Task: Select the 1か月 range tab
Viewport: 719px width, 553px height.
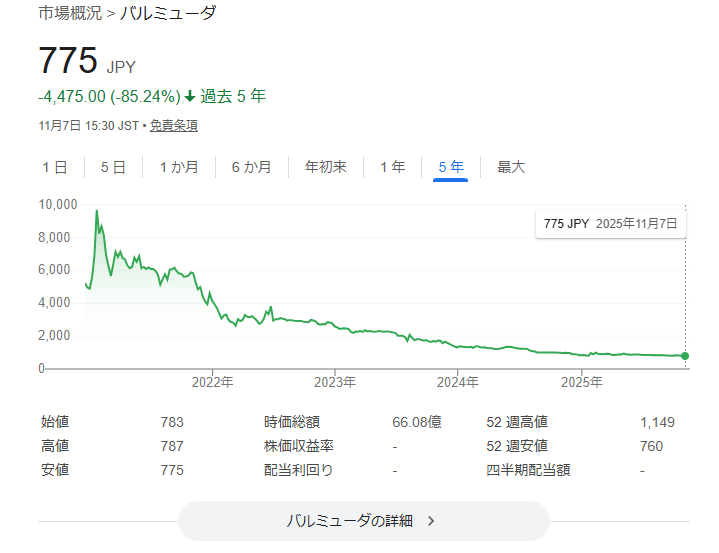Action: pos(179,168)
